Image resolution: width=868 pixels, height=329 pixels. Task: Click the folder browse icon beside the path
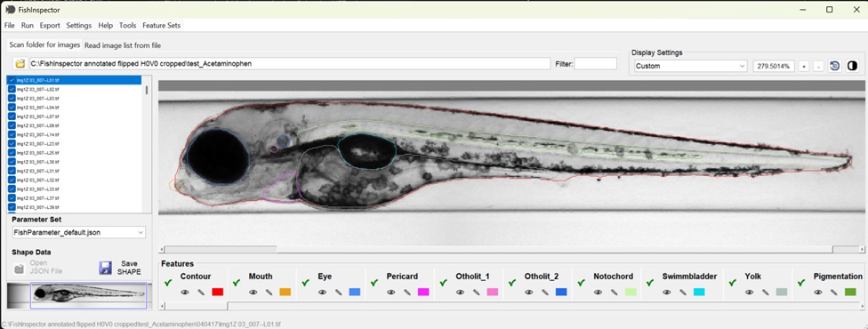click(20, 64)
